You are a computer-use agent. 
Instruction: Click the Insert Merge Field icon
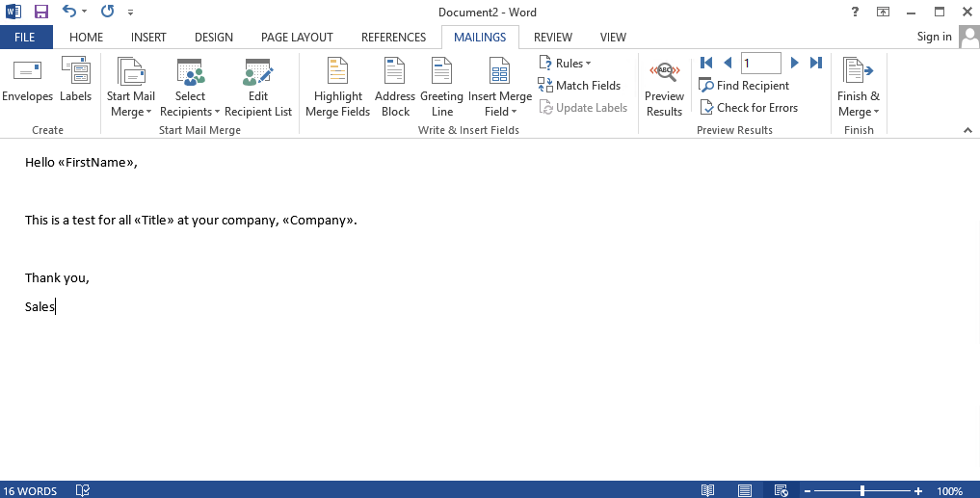(499, 70)
